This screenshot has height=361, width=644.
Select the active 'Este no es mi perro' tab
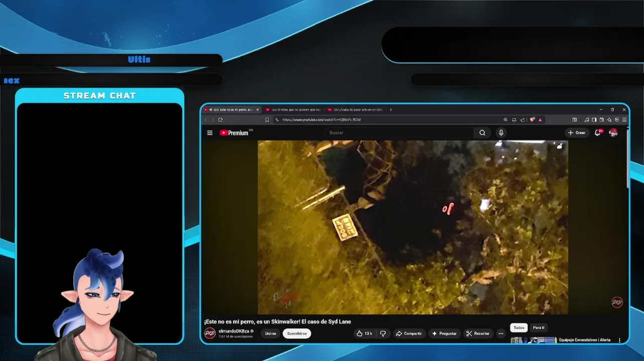click(232, 109)
